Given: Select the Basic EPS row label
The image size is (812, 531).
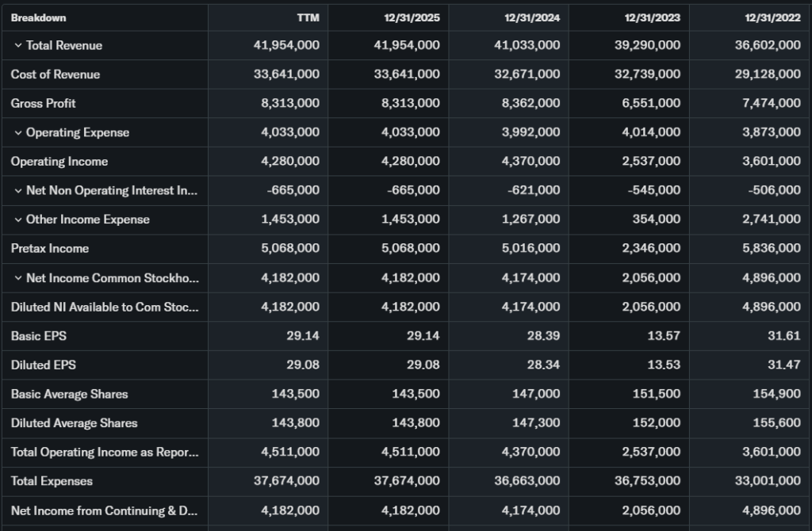Looking at the screenshot, I should coord(39,336).
